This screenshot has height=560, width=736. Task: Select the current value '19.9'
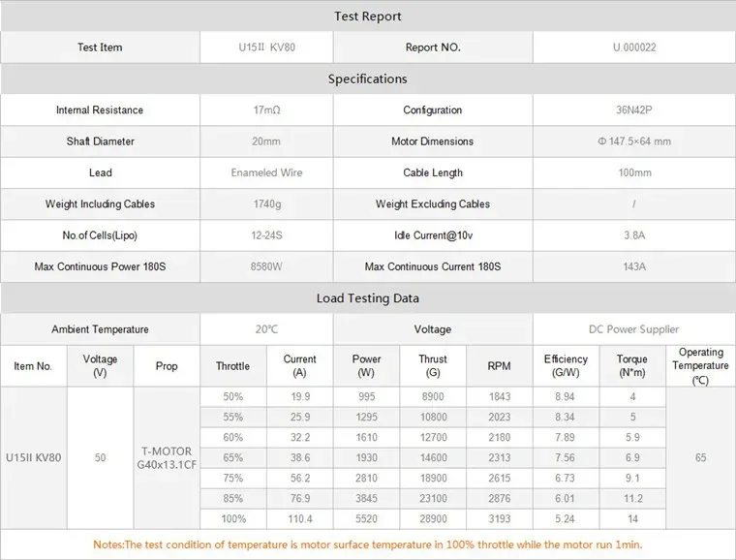(300, 396)
